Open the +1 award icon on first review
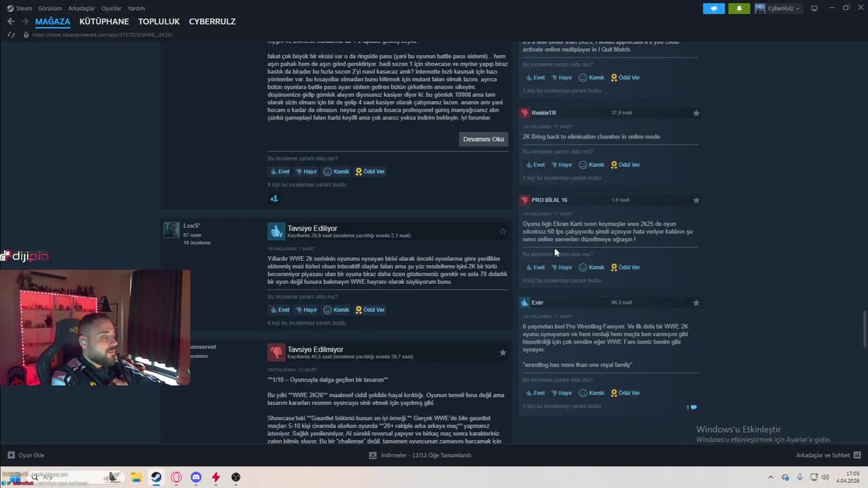 (x=274, y=199)
